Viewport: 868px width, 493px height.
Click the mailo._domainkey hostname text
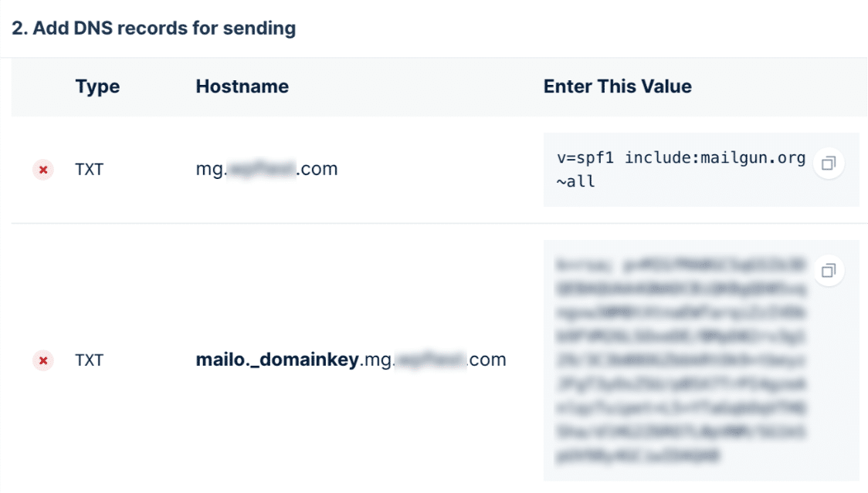(x=277, y=360)
